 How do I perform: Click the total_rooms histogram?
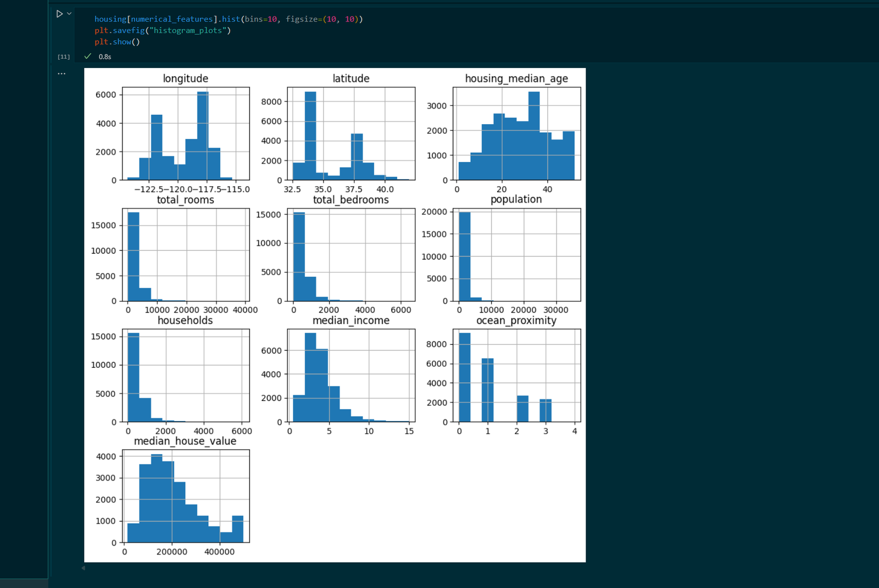pos(186,254)
